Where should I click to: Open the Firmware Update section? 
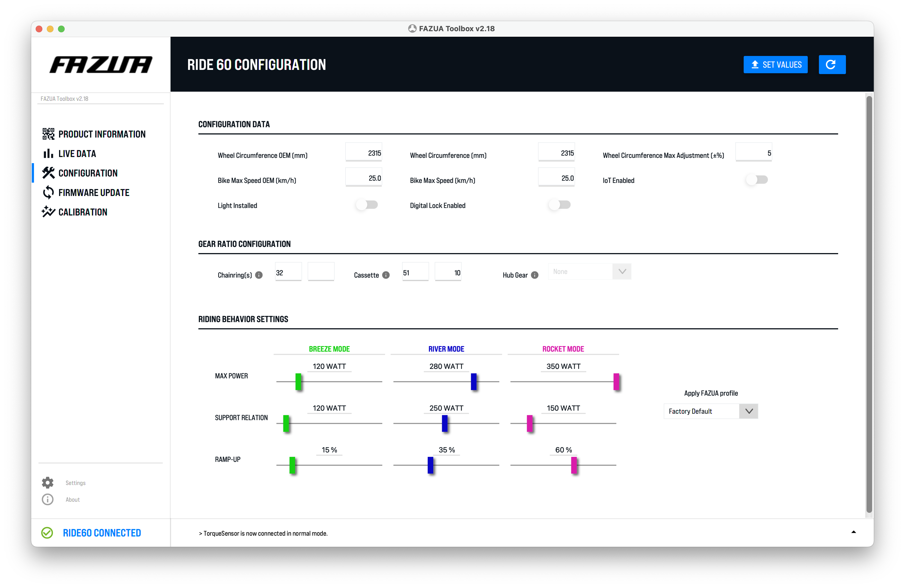[94, 193]
